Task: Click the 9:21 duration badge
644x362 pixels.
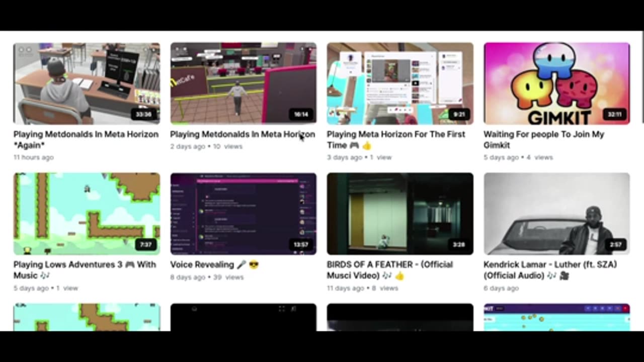Action: [x=459, y=115]
